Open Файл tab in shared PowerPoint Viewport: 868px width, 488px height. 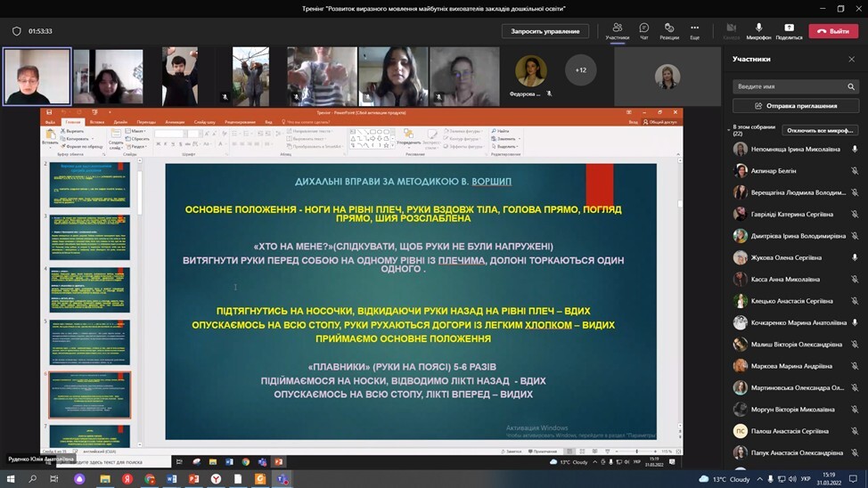click(x=51, y=122)
